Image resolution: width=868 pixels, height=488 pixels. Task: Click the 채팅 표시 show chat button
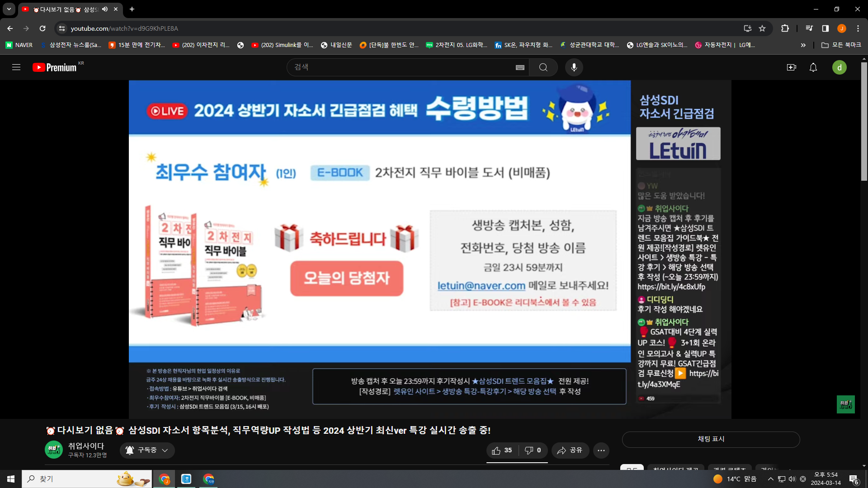(711, 439)
